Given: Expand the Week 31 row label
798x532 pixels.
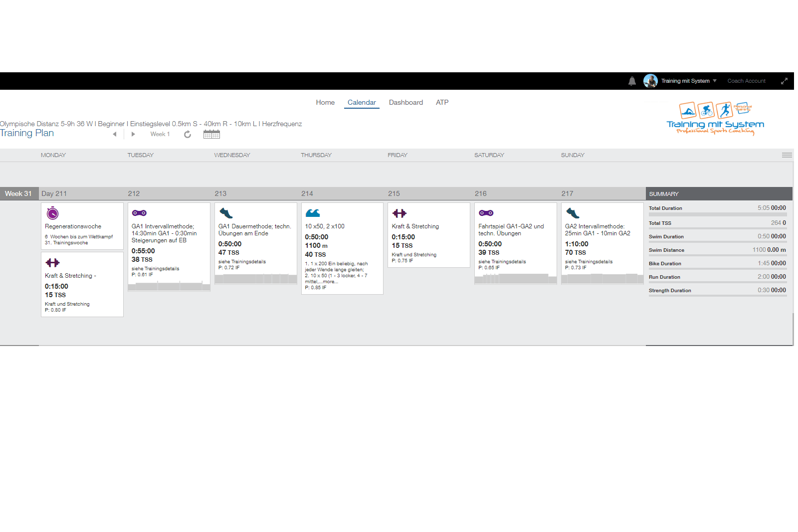Looking at the screenshot, I should (18, 193).
